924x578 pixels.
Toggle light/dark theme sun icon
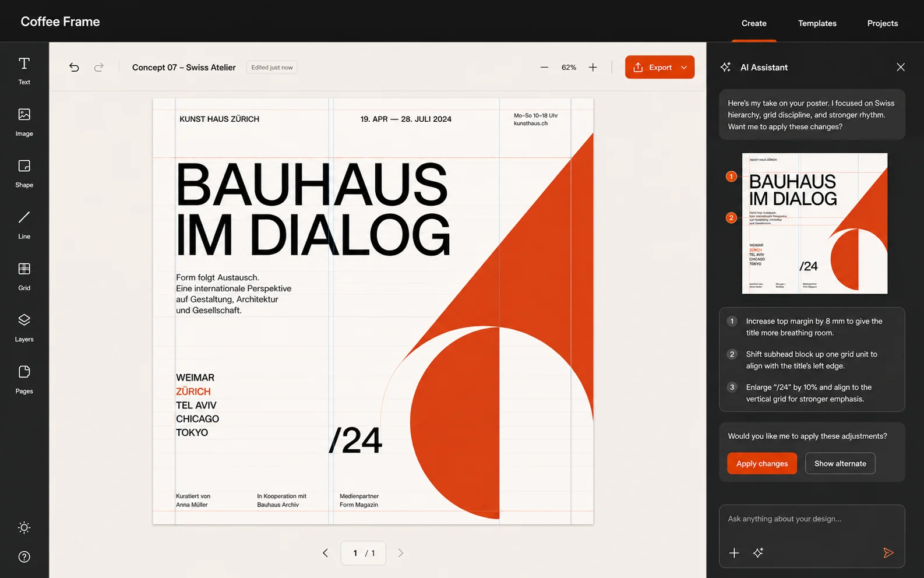(x=24, y=527)
